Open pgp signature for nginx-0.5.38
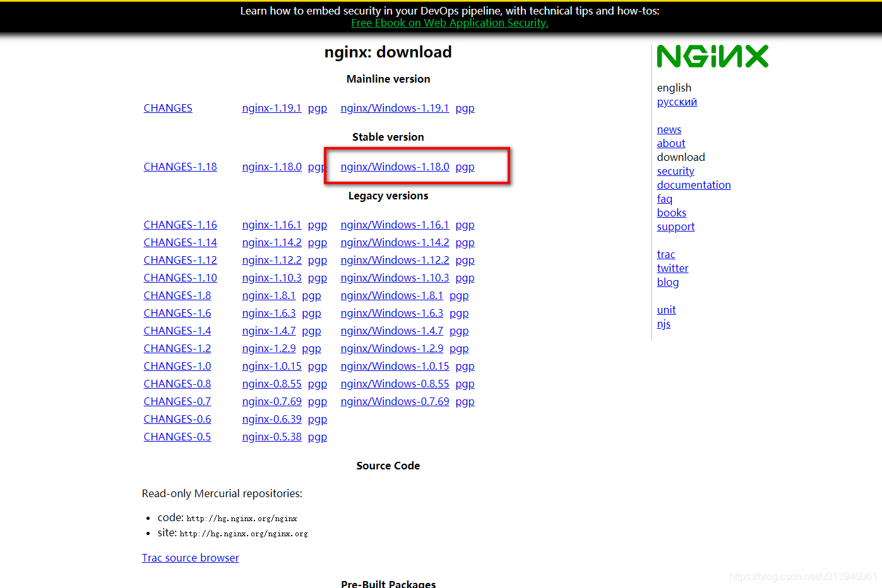Image resolution: width=882 pixels, height=588 pixels. 318,437
